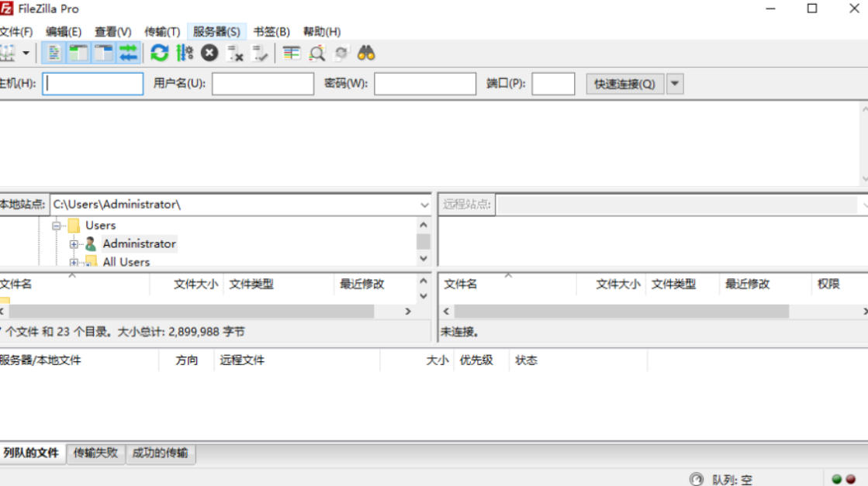Open the Site Manager icon

click(x=7, y=53)
